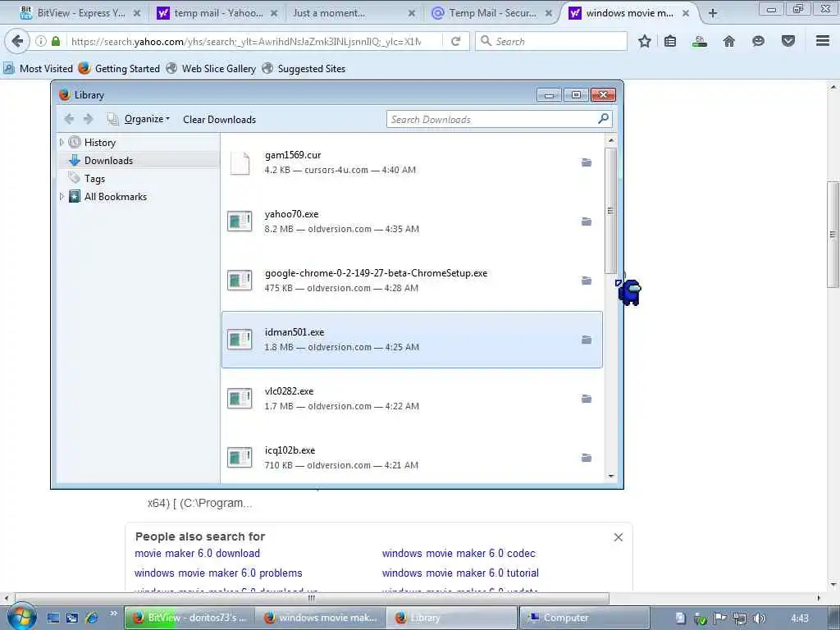The width and height of the screenshot is (840, 630).
Task: Click the vlc0282.exe program icon
Action: 240,398
